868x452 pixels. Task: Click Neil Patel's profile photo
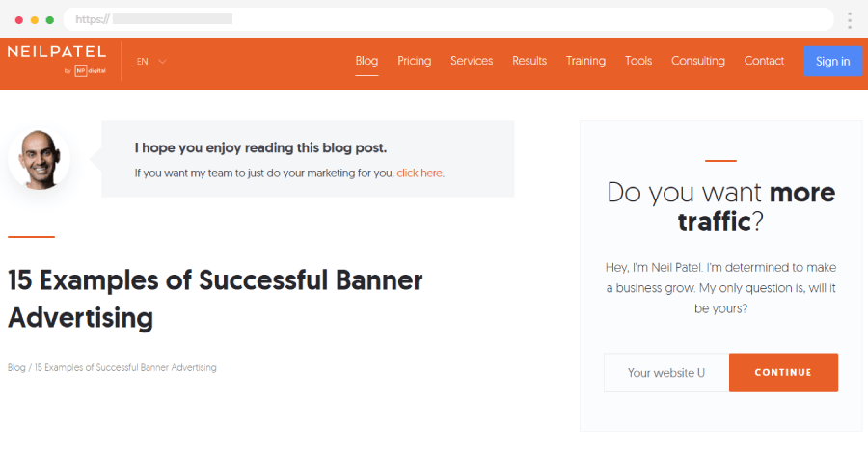point(39,159)
